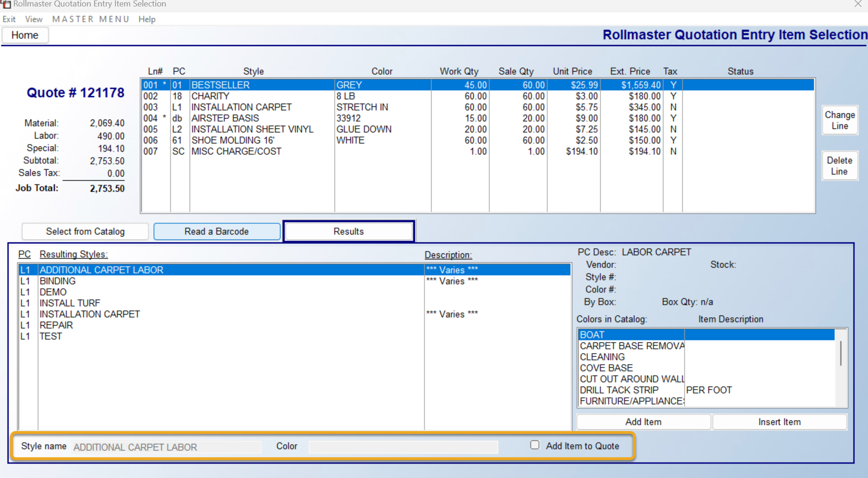The image size is (868, 478).
Task: Open the MASTER MENU menu
Action: coord(91,19)
